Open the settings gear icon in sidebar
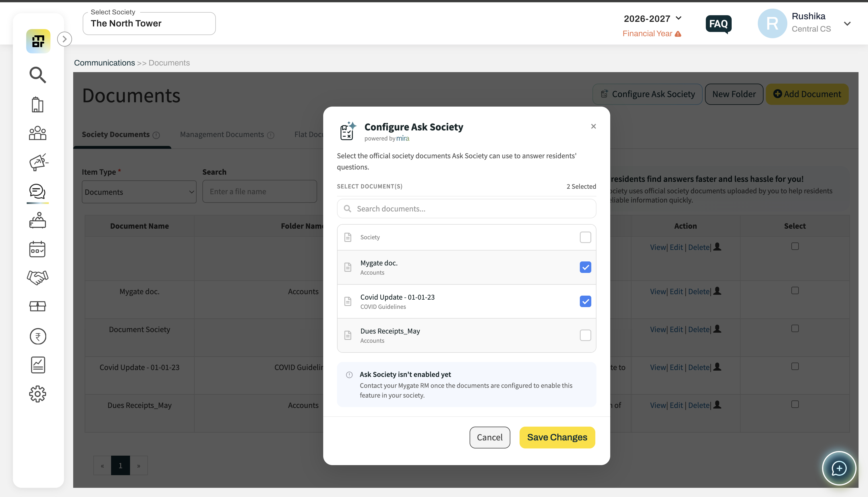 tap(38, 394)
